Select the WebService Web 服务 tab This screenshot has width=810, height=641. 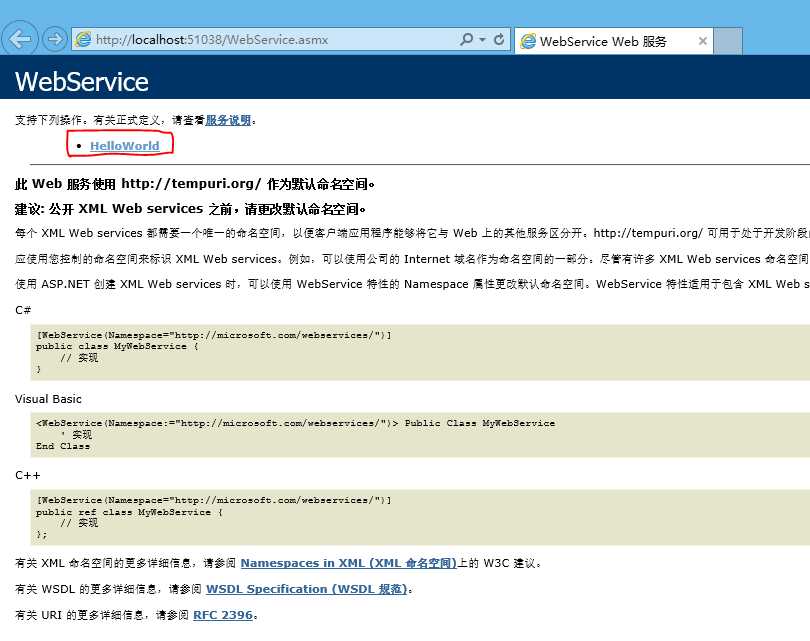click(614, 41)
